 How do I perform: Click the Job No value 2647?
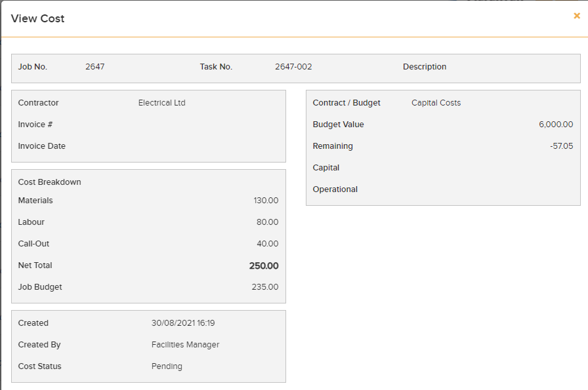(x=94, y=67)
